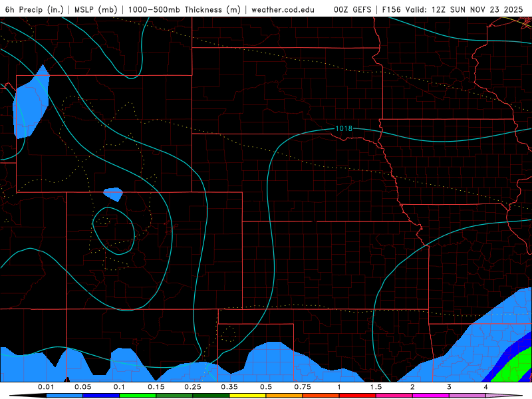Click the '00Z GEFS' model label
The width and height of the screenshot is (532, 399).
352,9
